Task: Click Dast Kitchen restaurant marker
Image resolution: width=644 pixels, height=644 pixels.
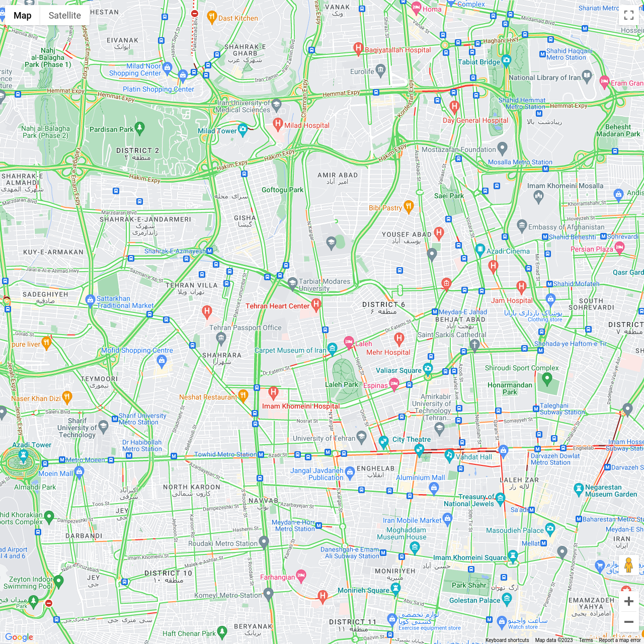Action: [x=212, y=17]
